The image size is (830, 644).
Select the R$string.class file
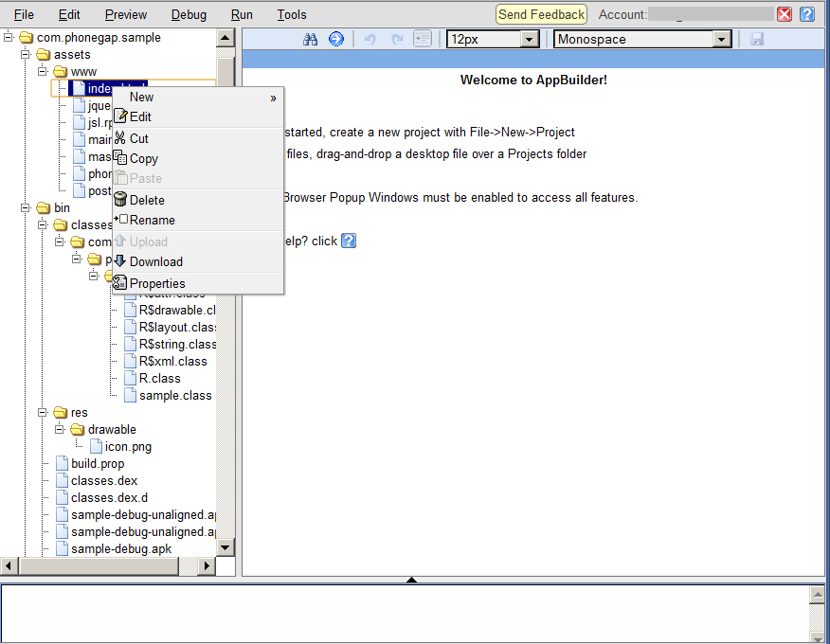pos(177,345)
